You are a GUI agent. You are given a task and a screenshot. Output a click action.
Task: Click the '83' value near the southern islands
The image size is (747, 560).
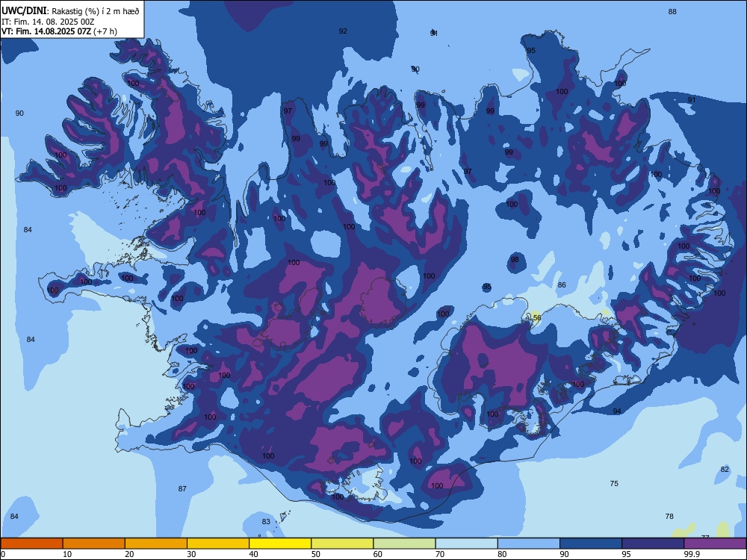pos(266,521)
